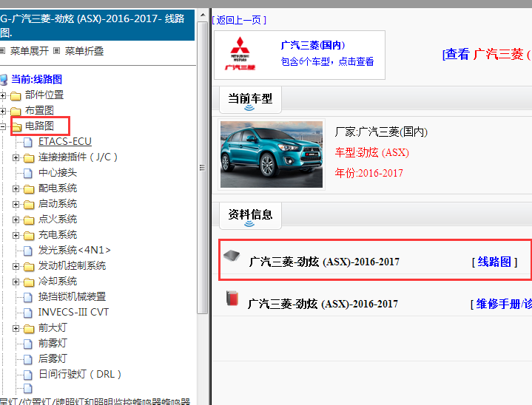The height and width of the screenshot is (405, 532).
Task: Click 菜单展开 to expand all menus
Action: tap(30, 51)
